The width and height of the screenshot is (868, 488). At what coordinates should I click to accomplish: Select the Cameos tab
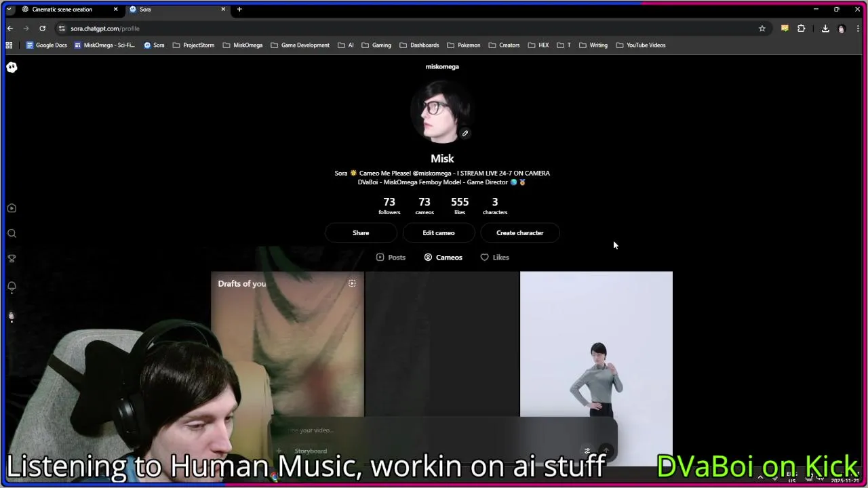coord(443,258)
